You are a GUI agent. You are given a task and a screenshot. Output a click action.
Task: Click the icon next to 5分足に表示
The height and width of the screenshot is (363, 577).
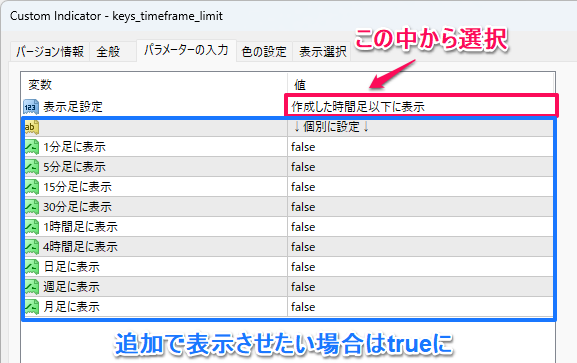coord(32,167)
